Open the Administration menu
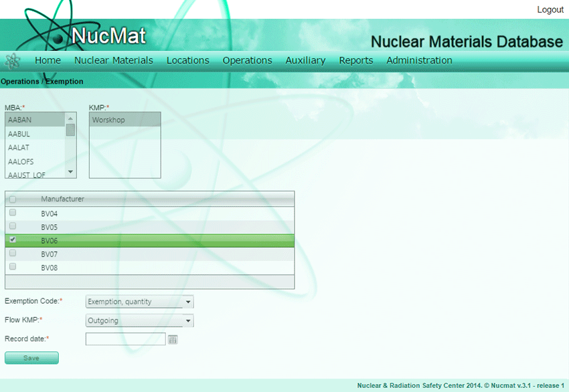 (419, 60)
